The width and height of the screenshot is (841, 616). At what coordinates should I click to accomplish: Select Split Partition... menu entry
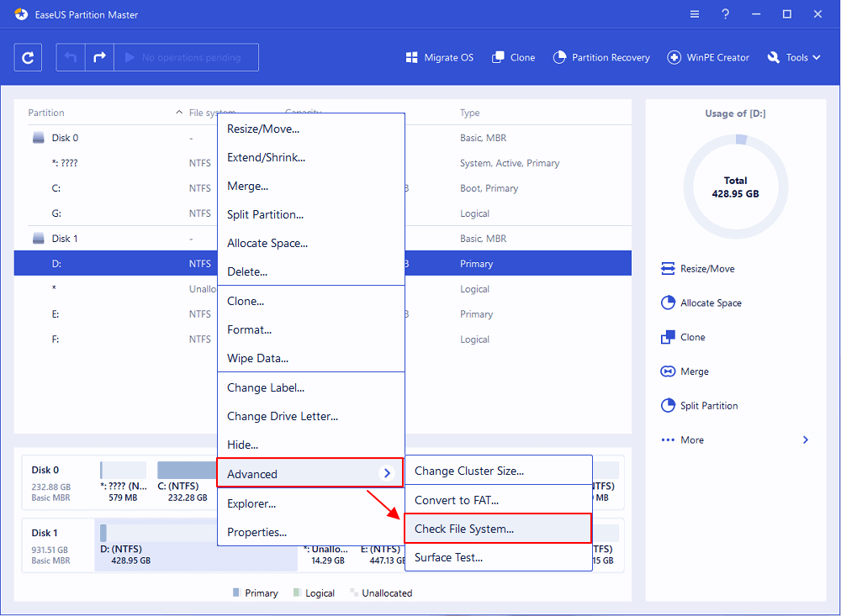tap(310, 214)
